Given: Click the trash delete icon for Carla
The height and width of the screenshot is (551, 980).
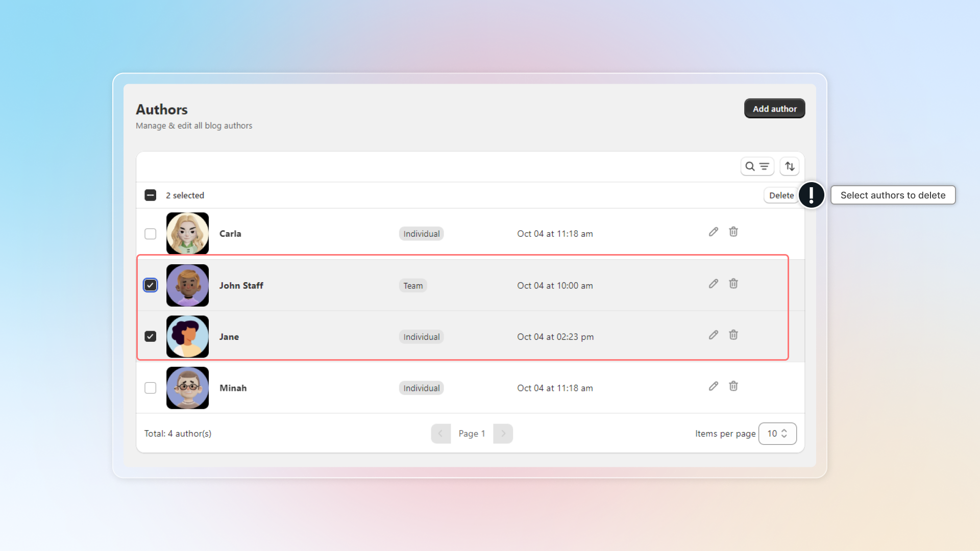Looking at the screenshot, I should pyautogui.click(x=733, y=232).
